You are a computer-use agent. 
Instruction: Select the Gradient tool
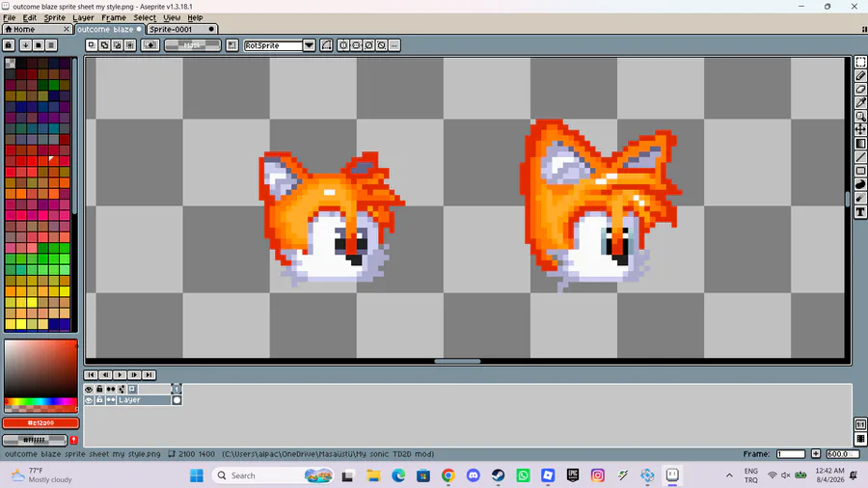click(860, 144)
